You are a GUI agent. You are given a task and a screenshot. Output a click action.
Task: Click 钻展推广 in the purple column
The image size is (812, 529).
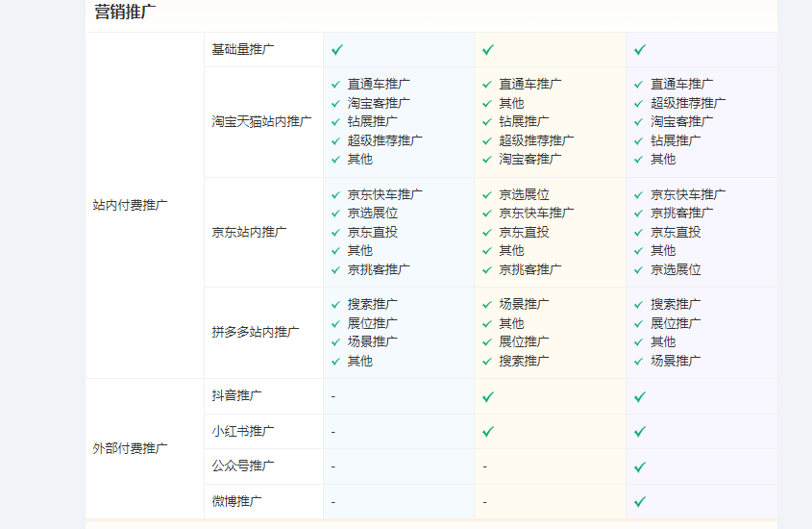pyautogui.click(x=676, y=140)
